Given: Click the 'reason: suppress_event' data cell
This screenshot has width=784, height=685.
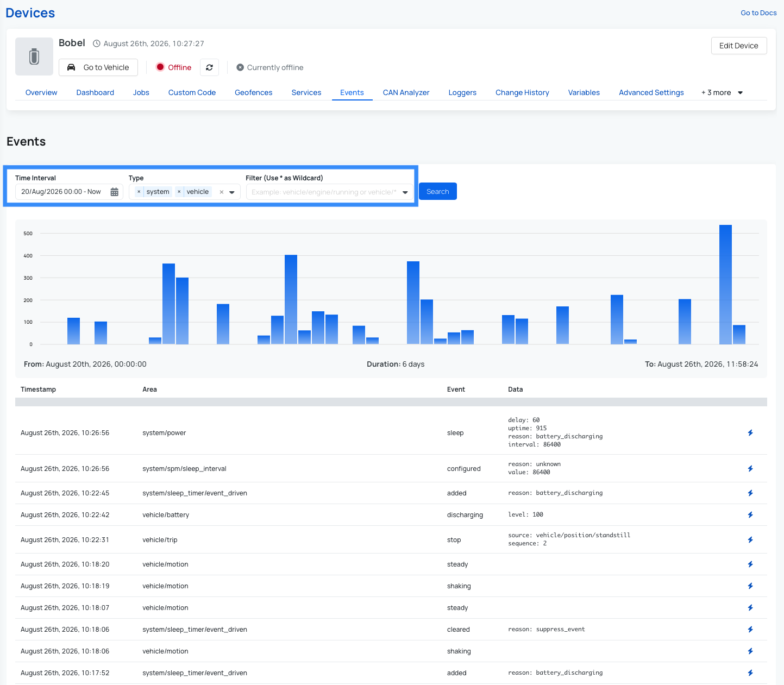Looking at the screenshot, I should click(547, 630).
